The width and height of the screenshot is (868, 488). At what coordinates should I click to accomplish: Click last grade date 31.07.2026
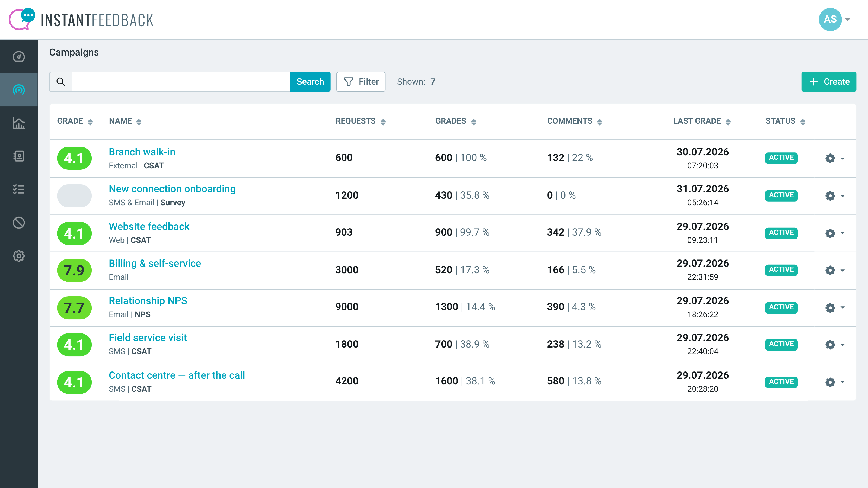pyautogui.click(x=703, y=189)
